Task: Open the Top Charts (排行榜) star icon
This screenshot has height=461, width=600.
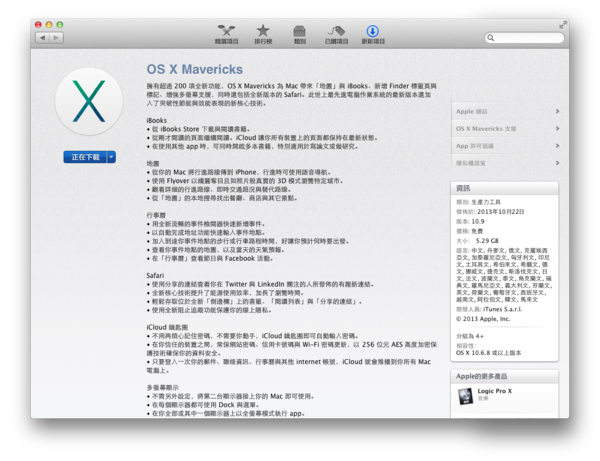Action: click(x=263, y=34)
